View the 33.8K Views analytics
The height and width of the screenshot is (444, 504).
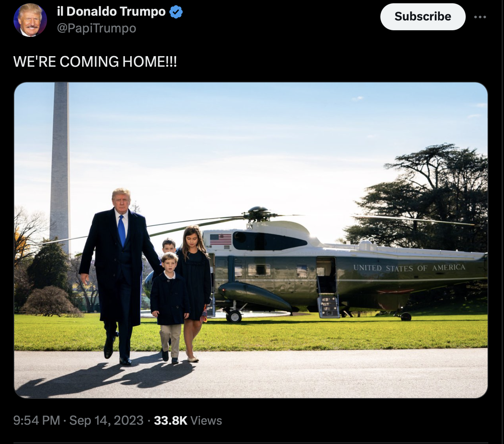coord(188,420)
